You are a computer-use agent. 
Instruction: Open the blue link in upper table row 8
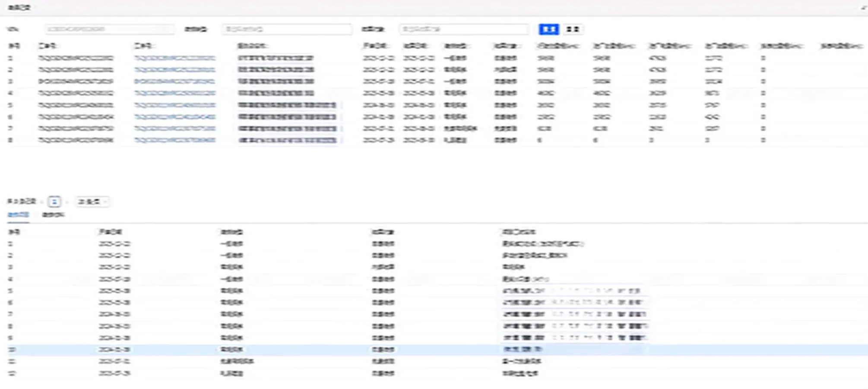tap(174, 140)
